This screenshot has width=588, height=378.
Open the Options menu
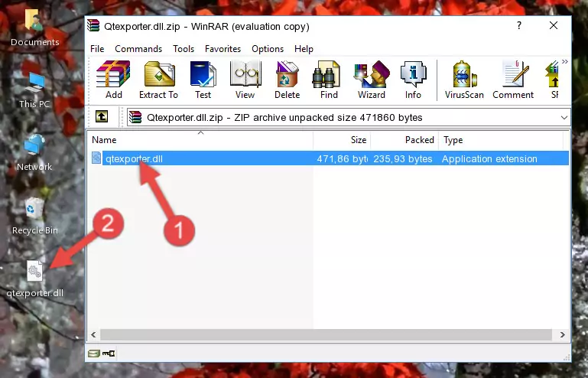tap(268, 49)
